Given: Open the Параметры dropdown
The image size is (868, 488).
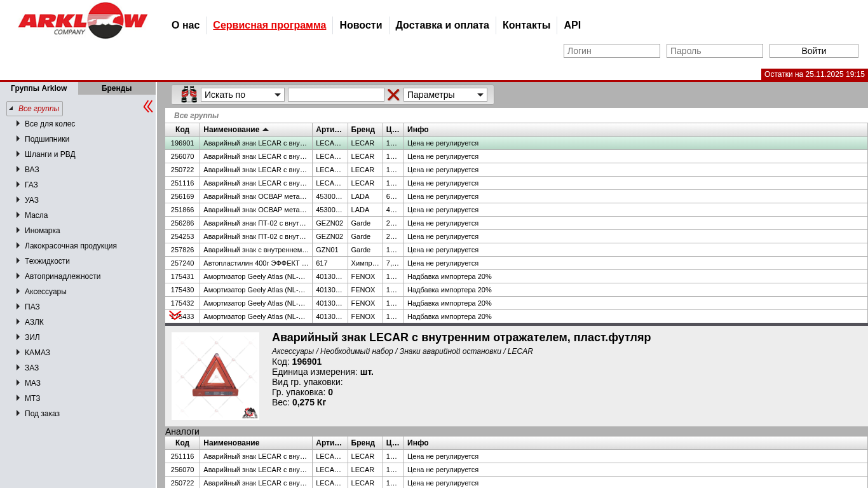Looking at the screenshot, I should click(x=445, y=95).
